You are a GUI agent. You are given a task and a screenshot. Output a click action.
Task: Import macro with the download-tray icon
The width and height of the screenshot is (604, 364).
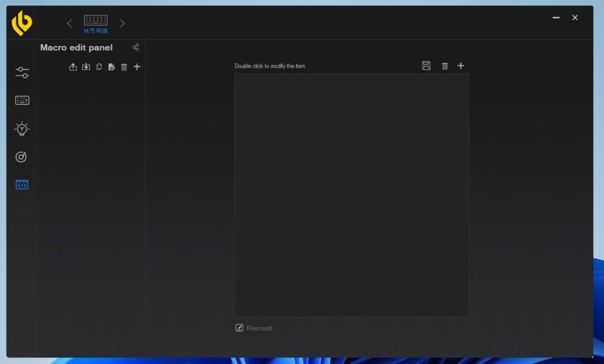click(x=86, y=67)
